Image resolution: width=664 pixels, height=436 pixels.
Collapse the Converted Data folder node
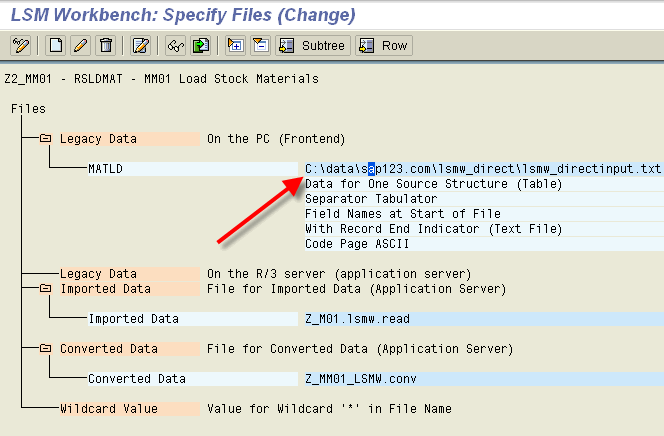45,348
